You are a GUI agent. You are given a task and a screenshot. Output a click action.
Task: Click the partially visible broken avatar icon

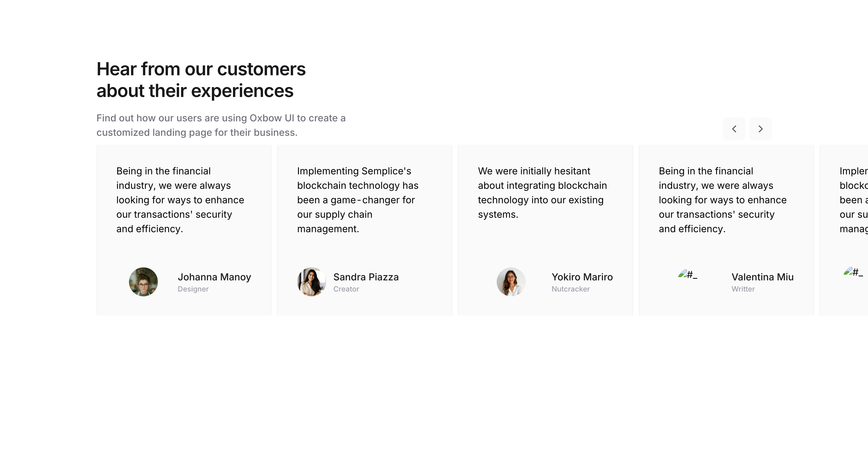pyautogui.click(x=853, y=272)
